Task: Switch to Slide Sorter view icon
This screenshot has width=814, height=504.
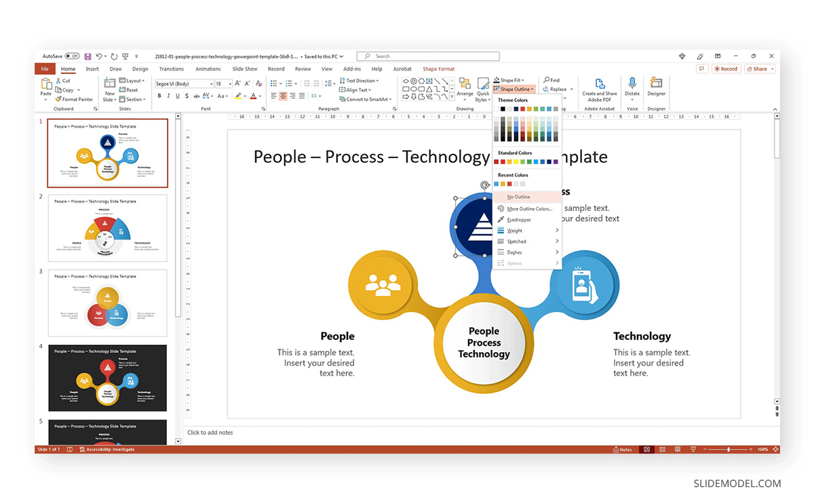Action: [662, 449]
